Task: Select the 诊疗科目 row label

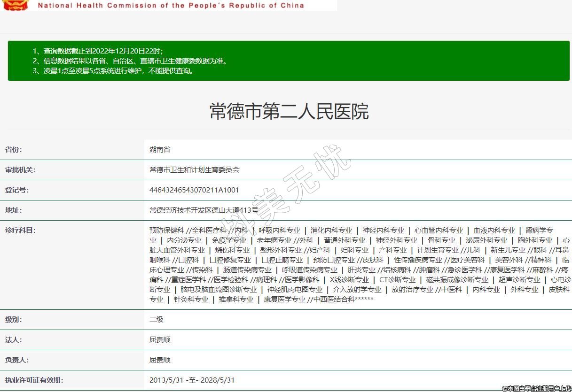Action: [20, 231]
